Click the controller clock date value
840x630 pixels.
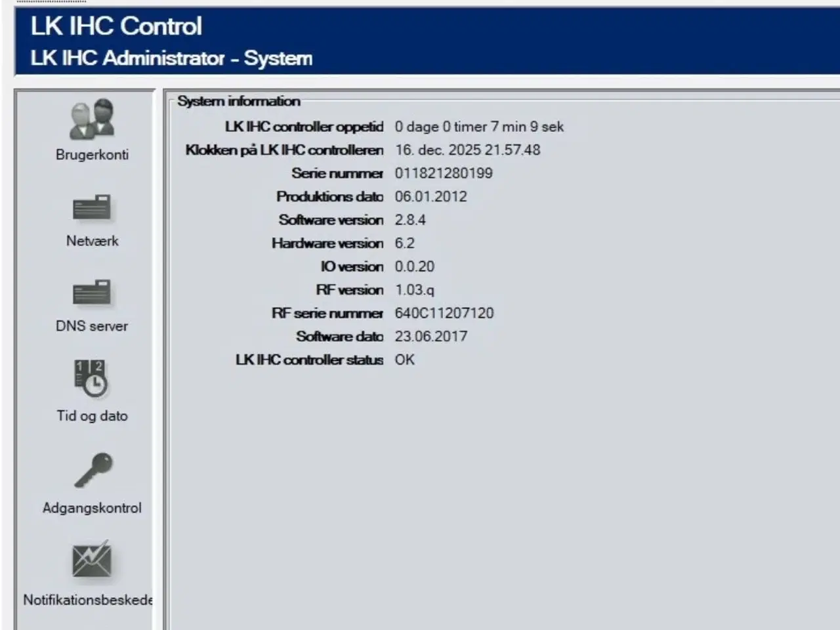tap(467, 150)
